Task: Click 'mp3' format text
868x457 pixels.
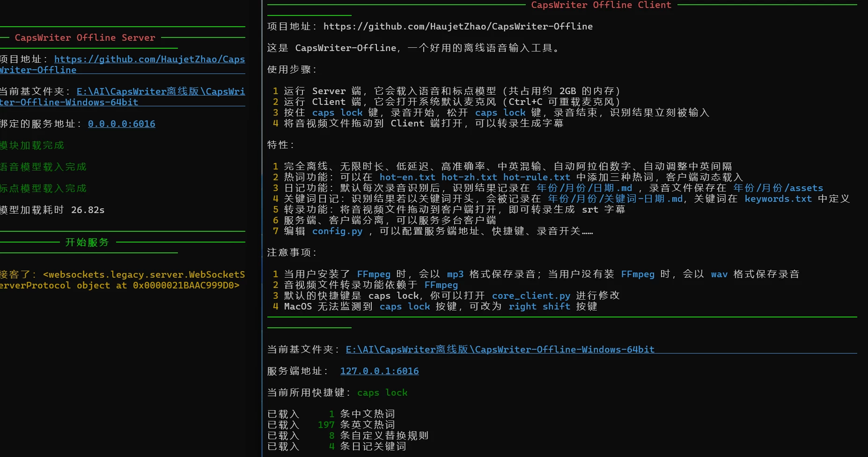Action: (455, 274)
